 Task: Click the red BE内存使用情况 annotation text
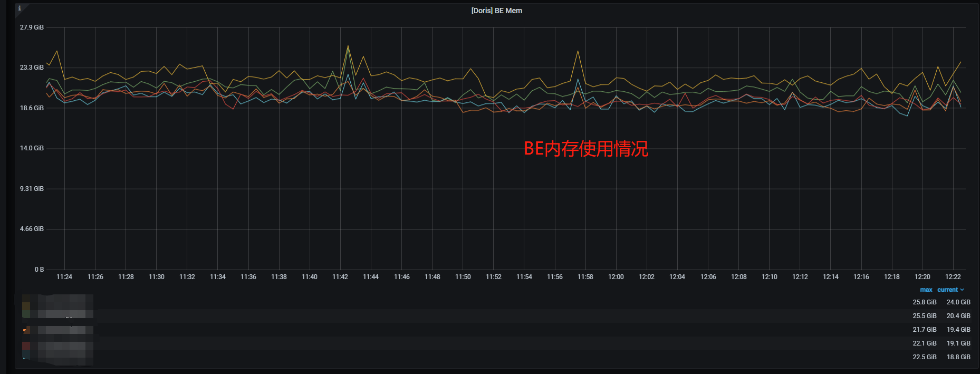pos(585,149)
